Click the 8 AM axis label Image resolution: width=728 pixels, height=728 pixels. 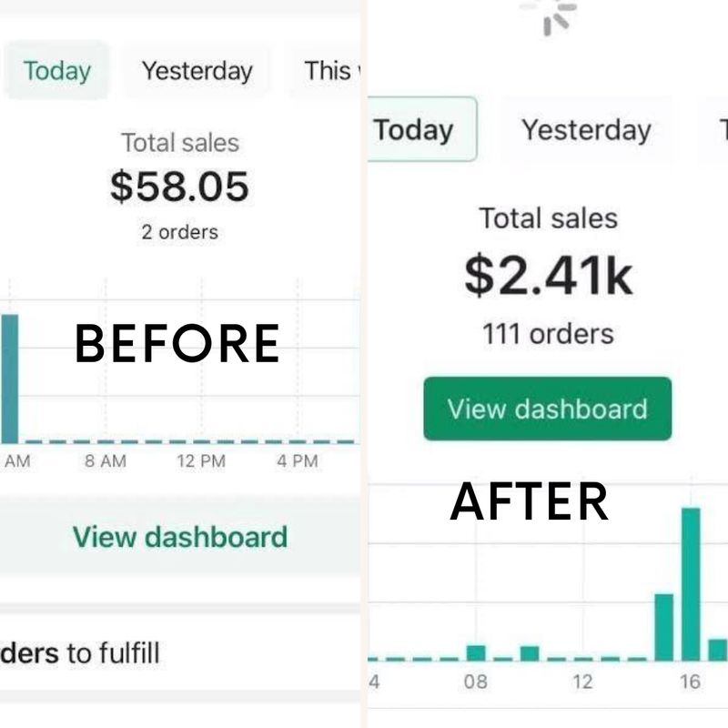click(106, 461)
